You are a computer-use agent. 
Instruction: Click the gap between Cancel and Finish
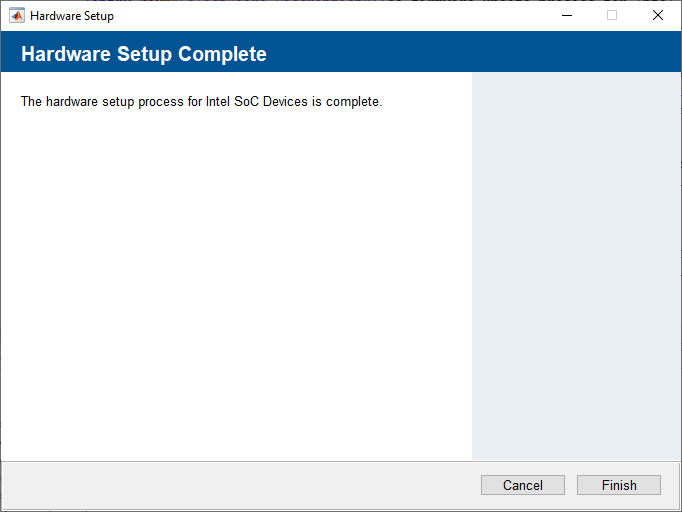(571, 485)
